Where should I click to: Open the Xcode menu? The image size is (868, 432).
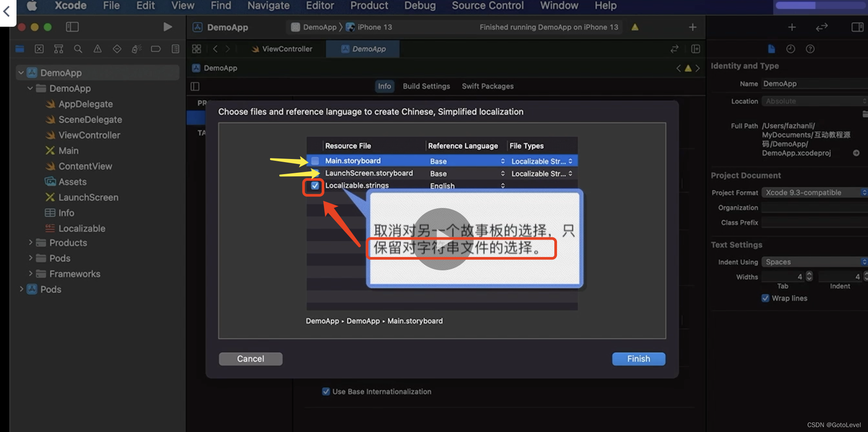(x=70, y=6)
